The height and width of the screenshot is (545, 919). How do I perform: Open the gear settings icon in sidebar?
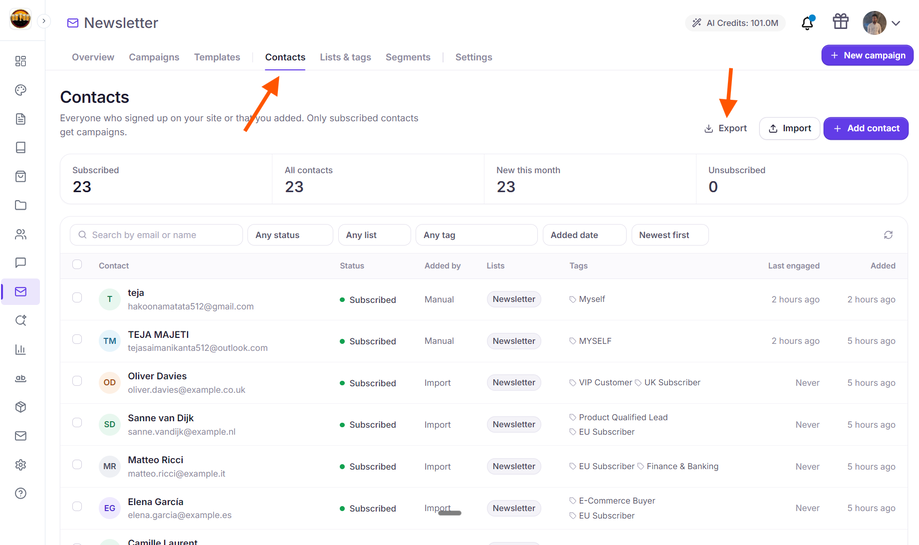tap(21, 465)
